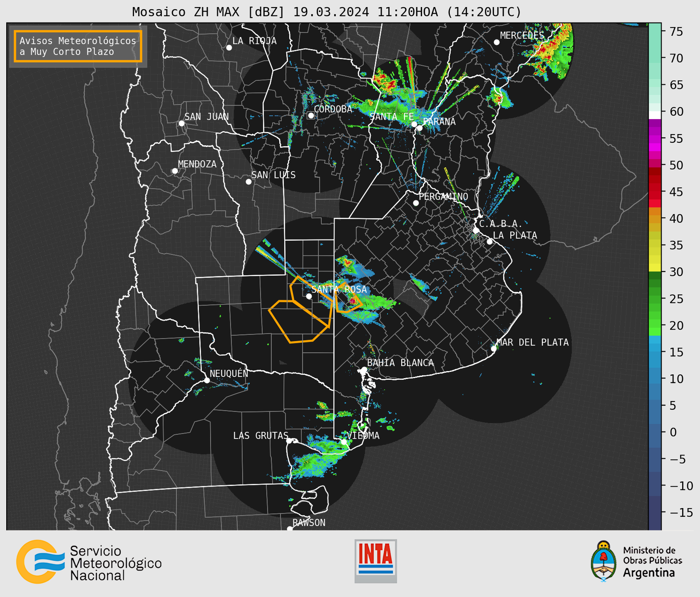Click the 'Servicio Meteorológico Nacional' text
Viewport: 700px width, 597px height.
(x=116, y=563)
